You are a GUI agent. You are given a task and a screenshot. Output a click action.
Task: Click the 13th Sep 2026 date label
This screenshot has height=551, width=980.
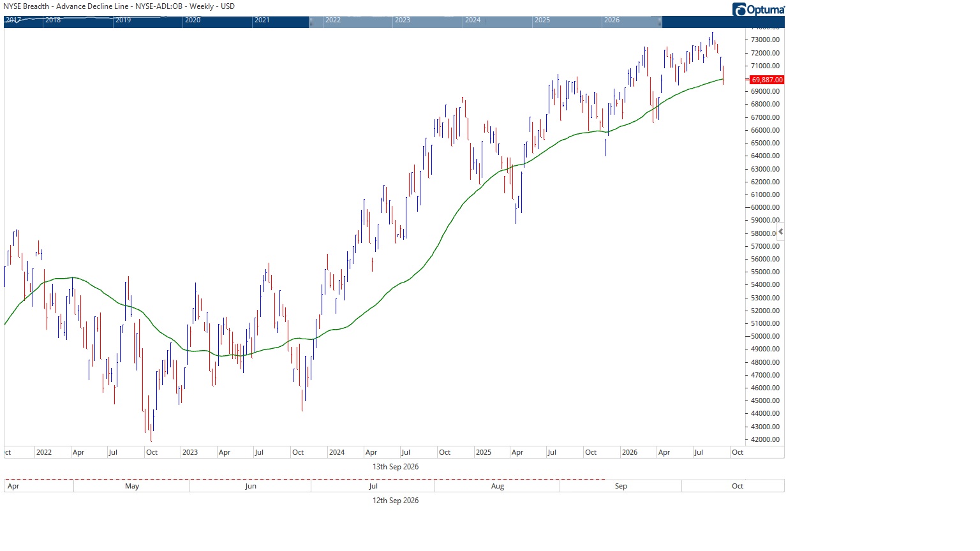[x=396, y=467]
